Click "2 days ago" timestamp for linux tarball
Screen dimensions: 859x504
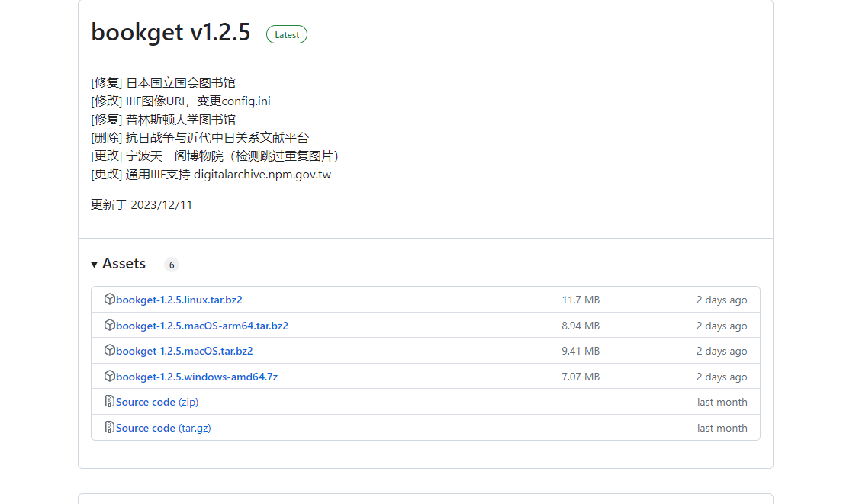[721, 300]
